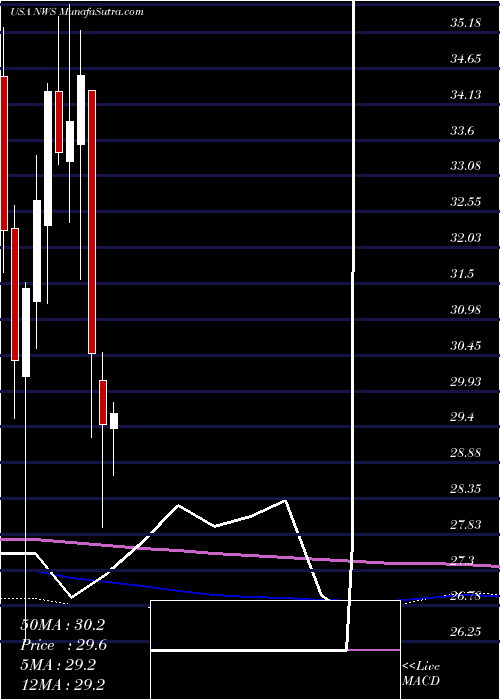
Task: Click the 34.65 price axis label
Action: point(465,58)
